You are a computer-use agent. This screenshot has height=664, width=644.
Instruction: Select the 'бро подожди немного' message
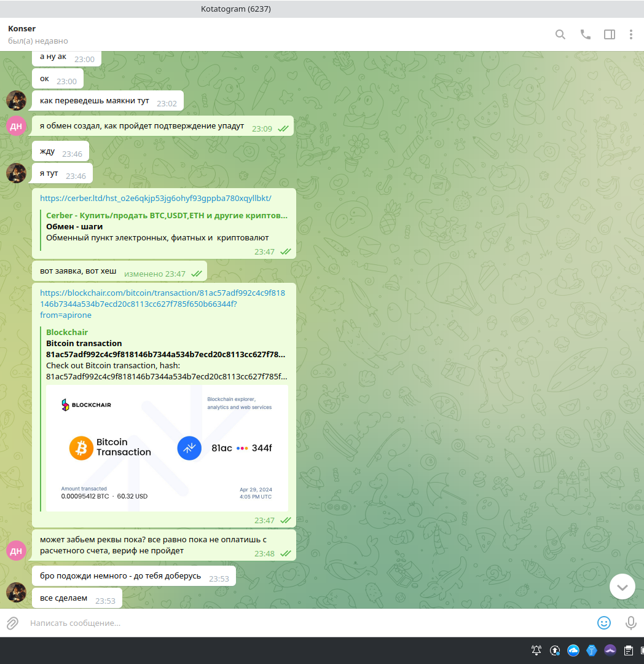point(134,576)
